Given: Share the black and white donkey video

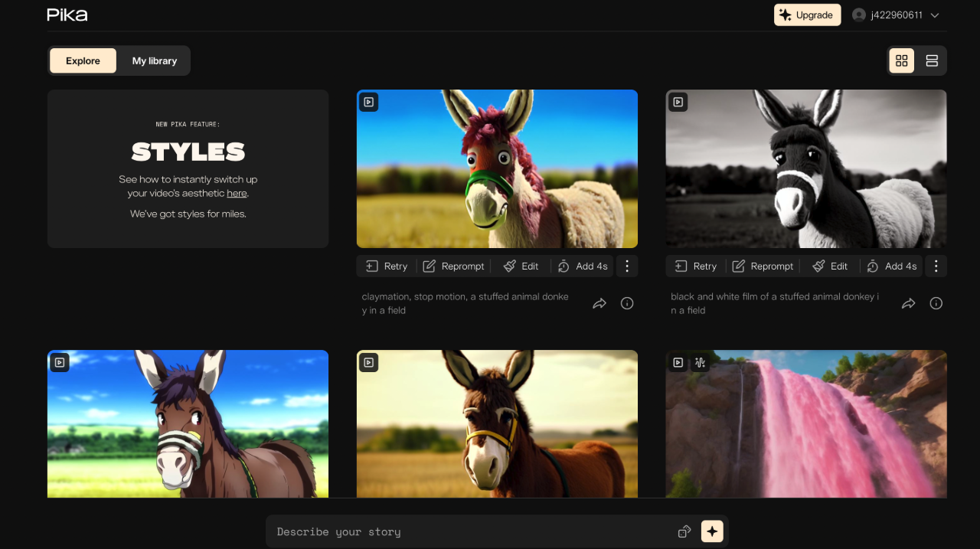Looking at the screenshot, I should pos(908,303).
